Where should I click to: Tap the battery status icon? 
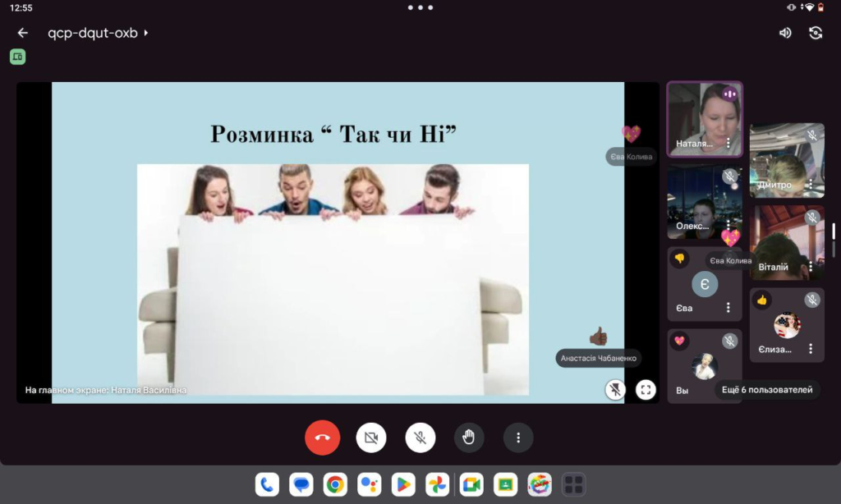click(x=820, y=7)
